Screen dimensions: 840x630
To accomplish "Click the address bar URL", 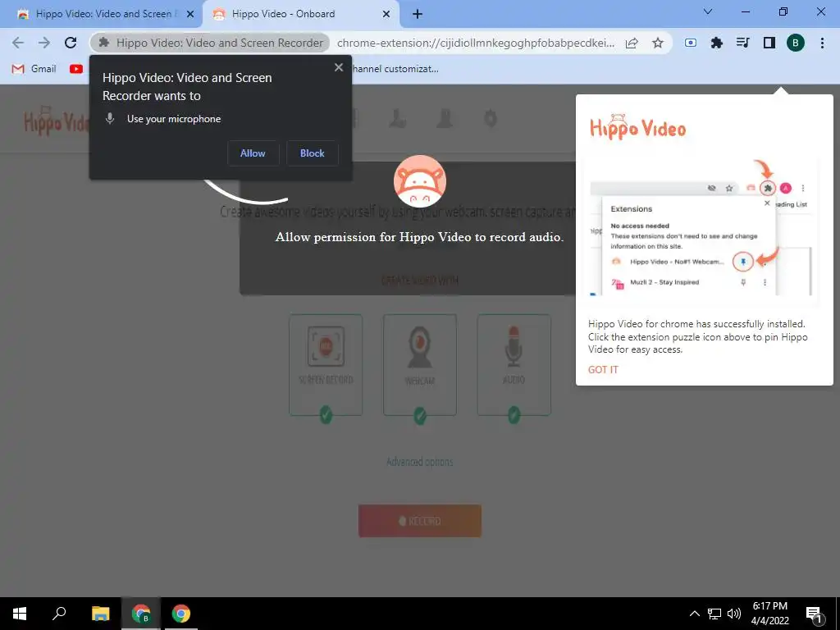I will [476, 43].
